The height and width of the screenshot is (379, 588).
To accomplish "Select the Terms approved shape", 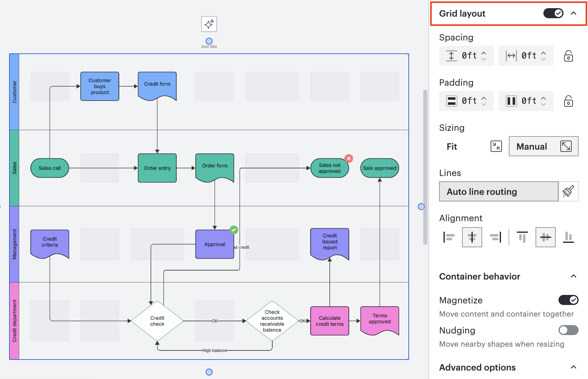I will [379, 320].
